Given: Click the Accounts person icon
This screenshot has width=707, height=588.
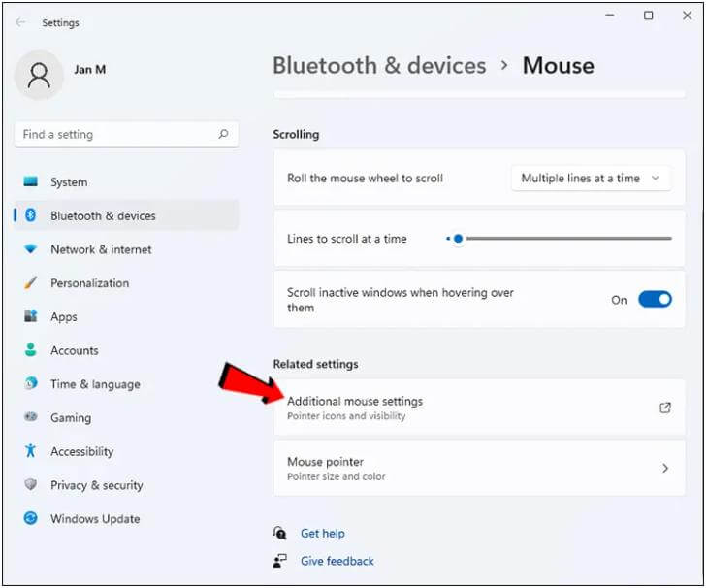Looking at the screenshot, I should click(x=31, y=349).
